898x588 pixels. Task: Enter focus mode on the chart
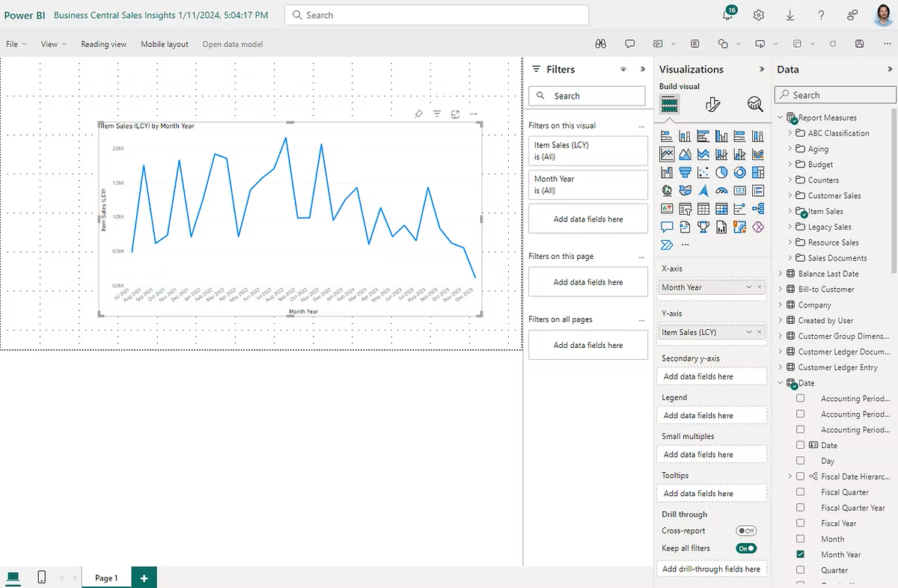click(455, 114)
